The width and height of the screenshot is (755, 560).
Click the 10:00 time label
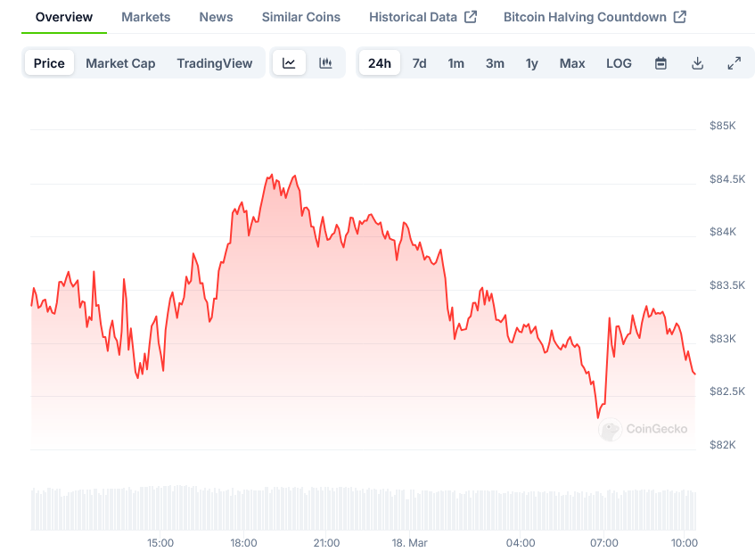click(685, 543)
